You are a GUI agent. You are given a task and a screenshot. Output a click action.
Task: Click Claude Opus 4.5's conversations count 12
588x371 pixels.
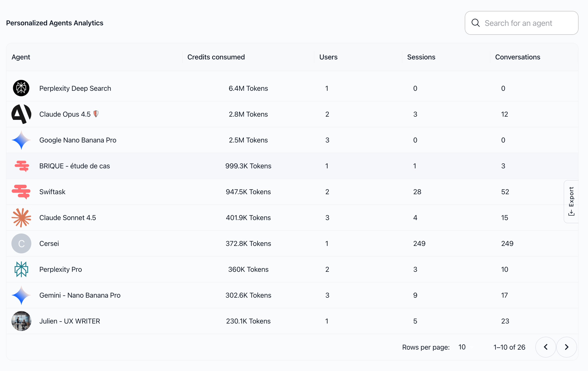pos(504,114)
